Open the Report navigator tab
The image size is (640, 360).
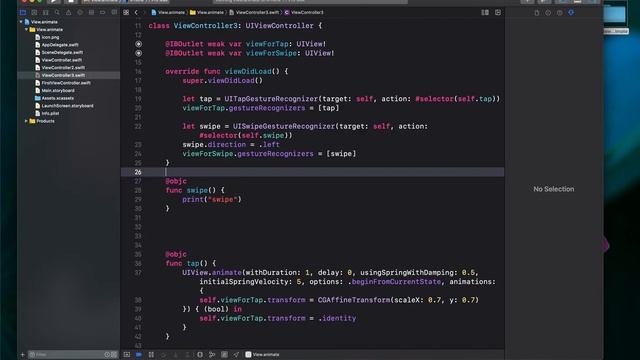point(114,13)
